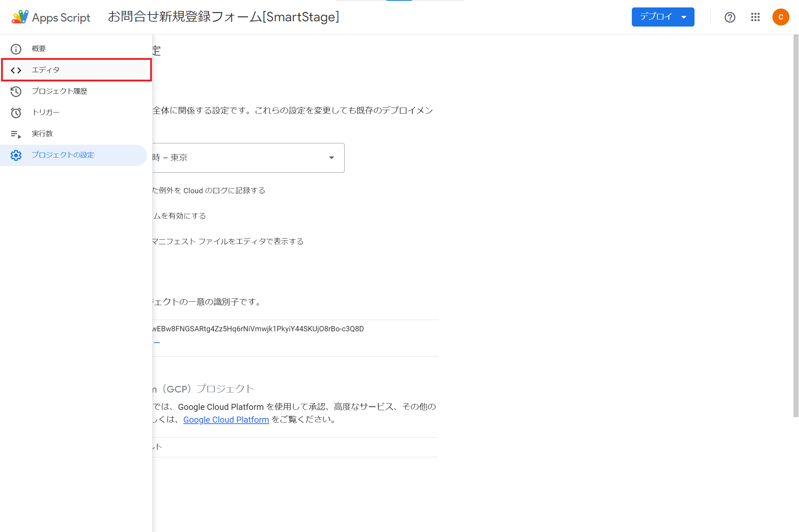Open the orange account avatar

[781, 17]
